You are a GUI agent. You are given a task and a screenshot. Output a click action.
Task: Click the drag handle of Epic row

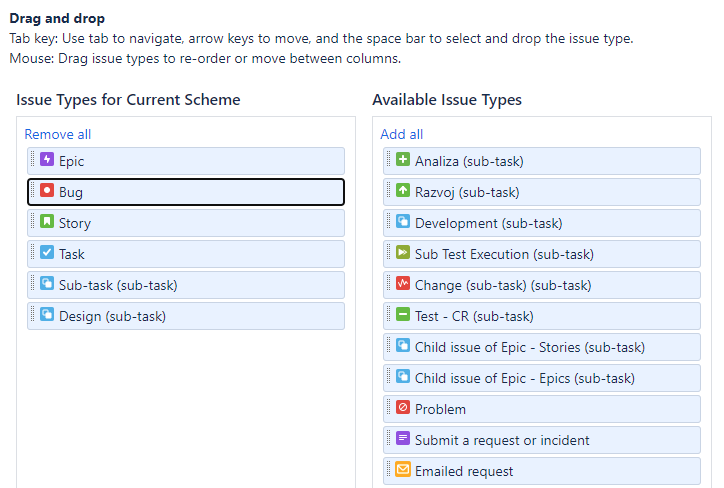pos(33,160)
